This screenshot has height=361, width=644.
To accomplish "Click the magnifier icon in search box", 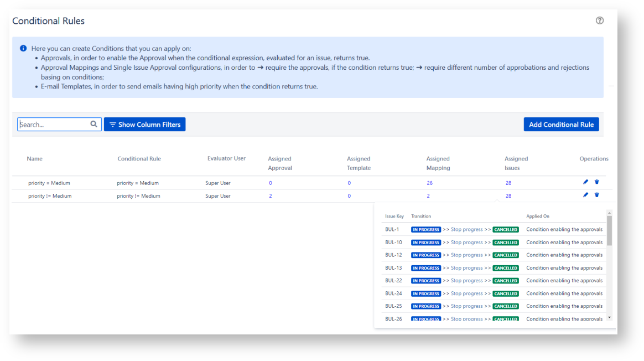I will [x=94, y=125].
